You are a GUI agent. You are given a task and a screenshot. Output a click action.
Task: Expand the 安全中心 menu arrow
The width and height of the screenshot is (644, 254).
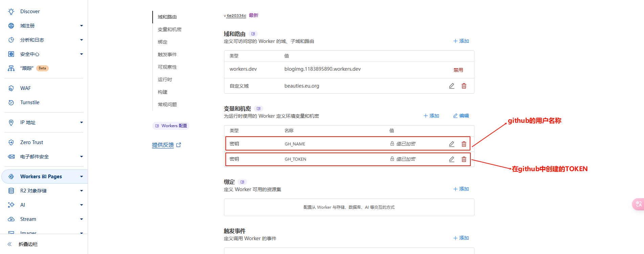pos(82,54)
